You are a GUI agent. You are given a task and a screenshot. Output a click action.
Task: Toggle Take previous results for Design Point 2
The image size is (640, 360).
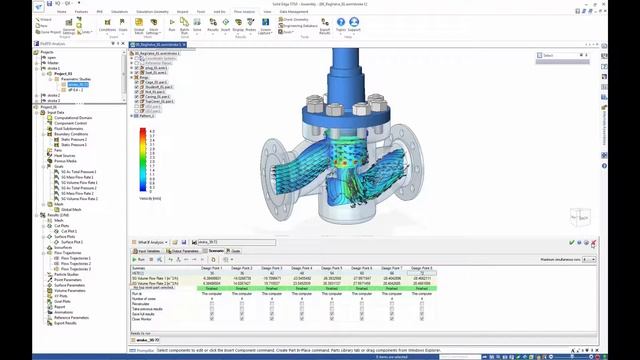point(242,309)
